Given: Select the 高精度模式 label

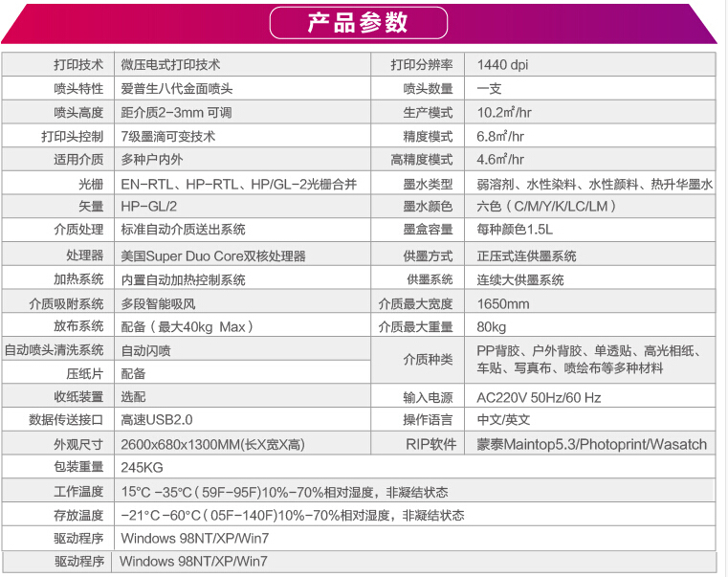Looking at the screenshot, I should (421, 160).
